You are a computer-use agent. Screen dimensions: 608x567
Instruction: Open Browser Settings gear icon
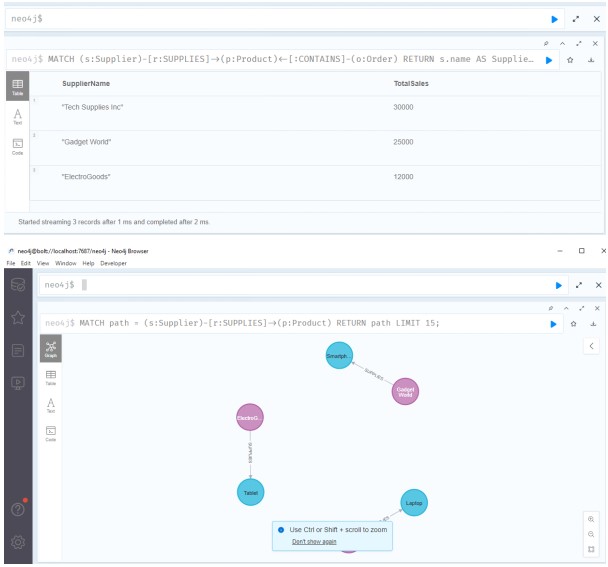[18, 543]
